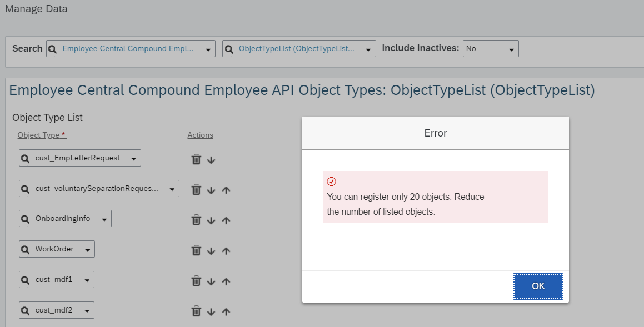The image size is (644, 327).
Task: Move cust_mdf2 row down
Action: click(211, 312)
